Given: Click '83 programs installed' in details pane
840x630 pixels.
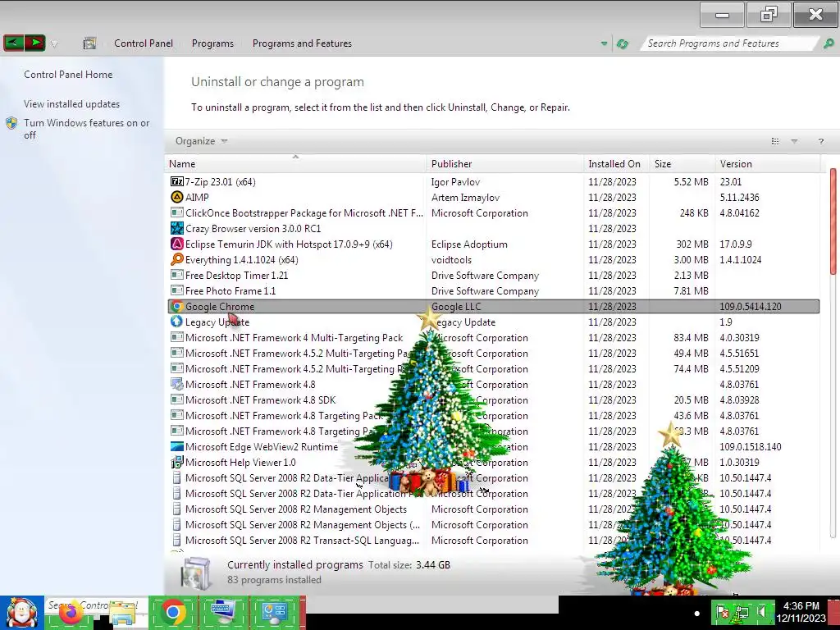Looking at the screenshot, I should (274, 580).
